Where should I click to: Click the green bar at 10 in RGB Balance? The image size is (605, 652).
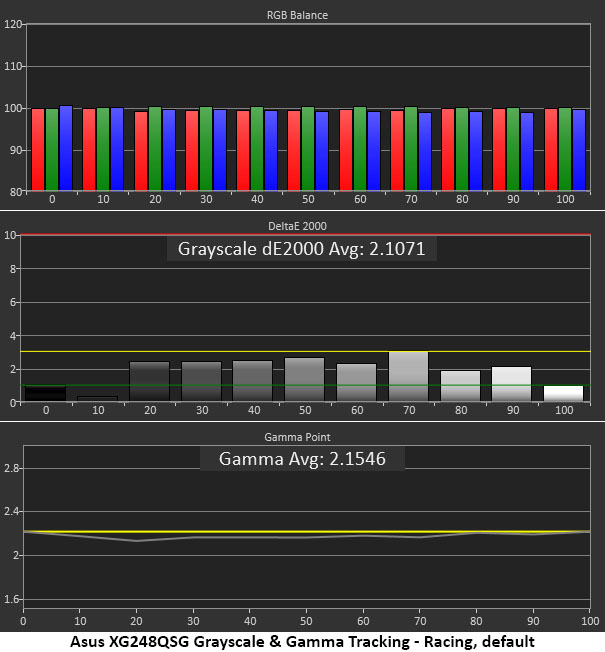tap(103, 149)
